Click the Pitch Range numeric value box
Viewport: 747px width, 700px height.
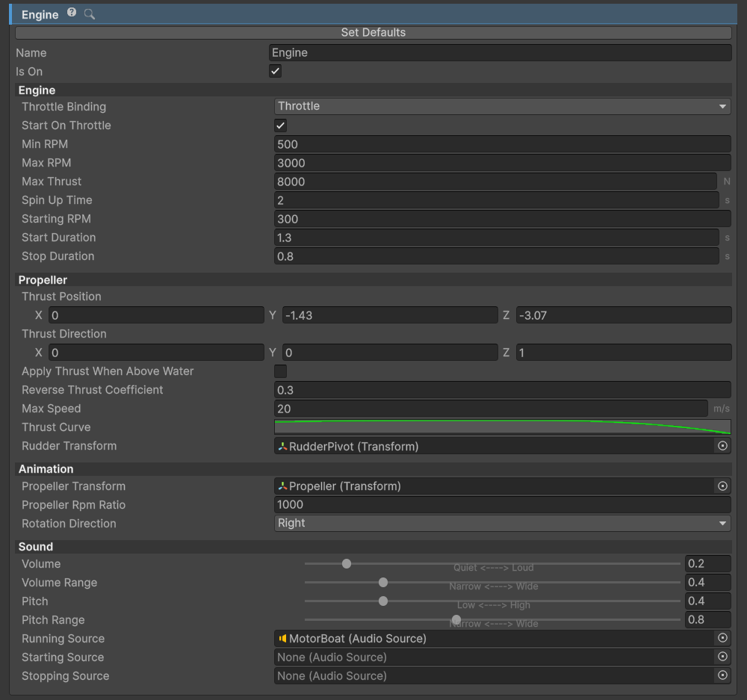click(708, 619)
